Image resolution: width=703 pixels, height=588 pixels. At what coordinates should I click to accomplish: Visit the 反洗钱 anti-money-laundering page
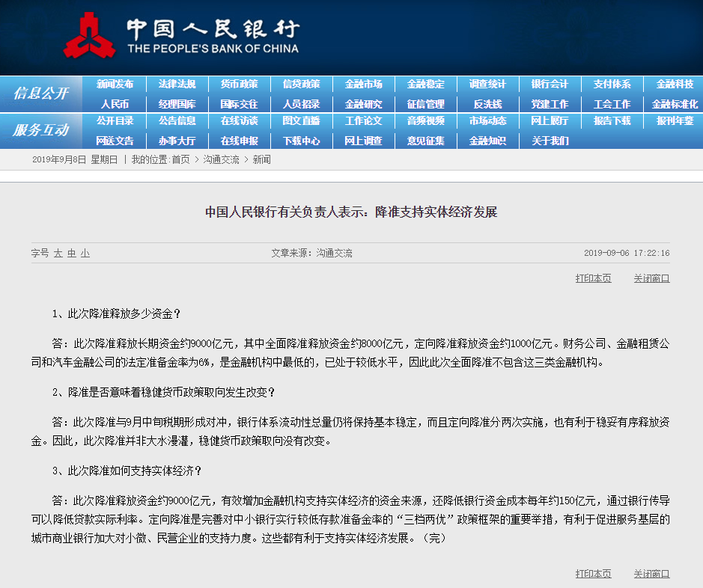pos(487,103)
